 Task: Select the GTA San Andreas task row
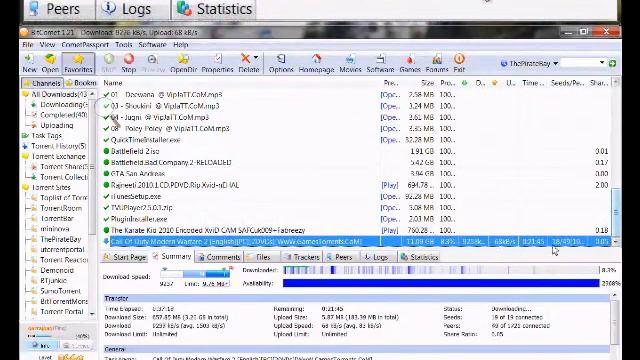pyautogui.click(x=356, y=174)
